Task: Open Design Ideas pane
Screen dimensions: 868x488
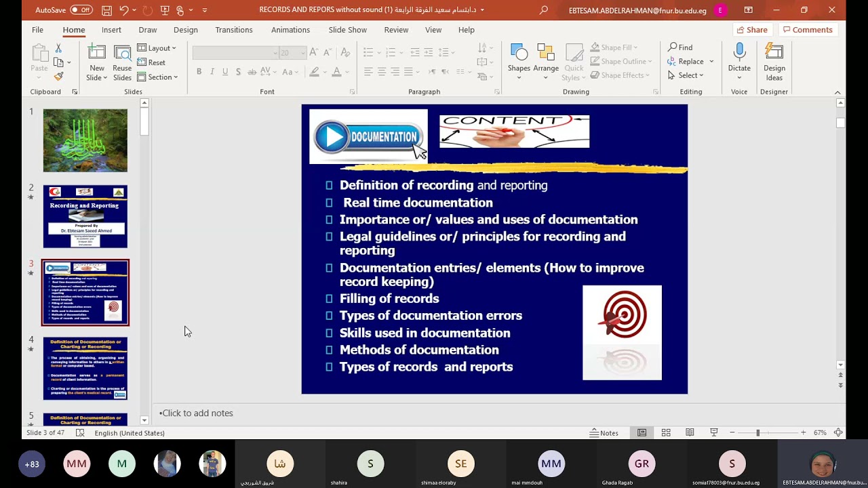Action: tap(774, 62)
